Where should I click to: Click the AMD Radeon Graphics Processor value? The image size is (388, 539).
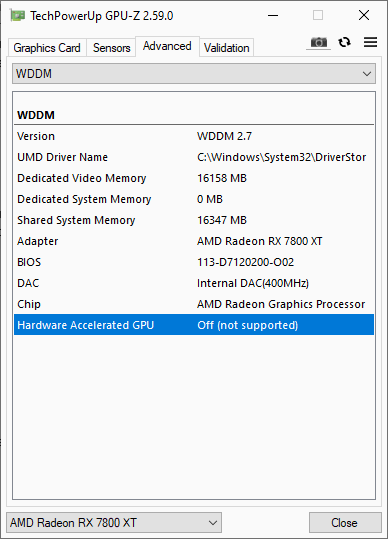(x=281, y=304)
